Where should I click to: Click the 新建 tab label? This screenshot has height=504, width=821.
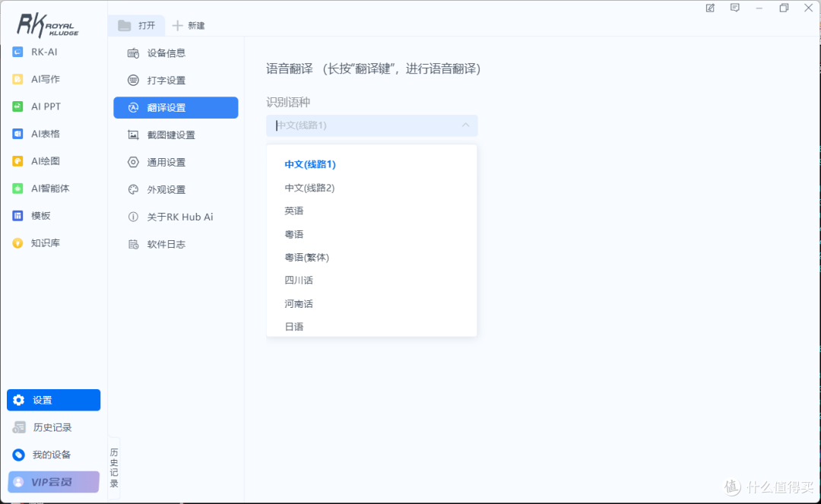coord(196,26)
